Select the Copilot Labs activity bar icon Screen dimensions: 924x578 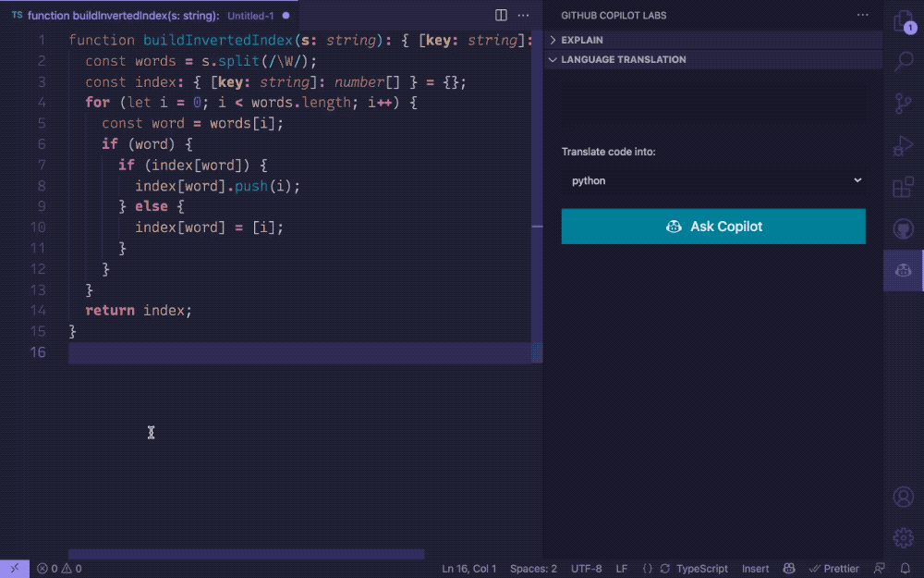click(x=903, y=270)
